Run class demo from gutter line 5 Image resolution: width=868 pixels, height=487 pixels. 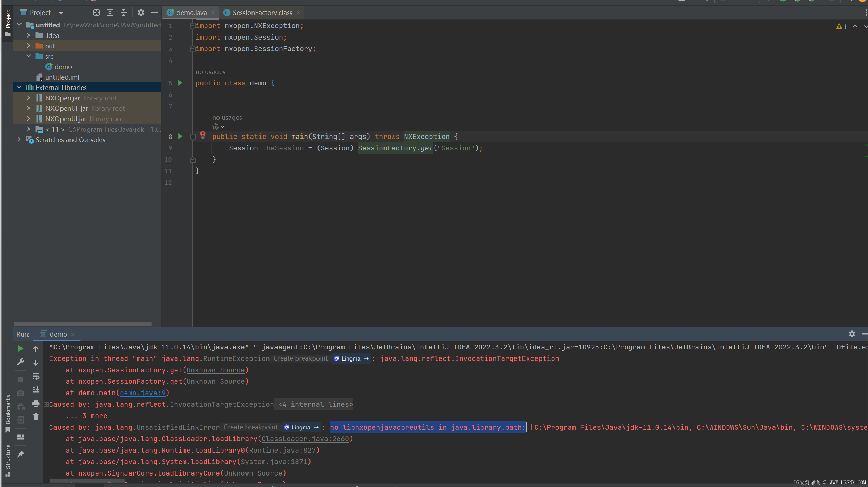[180, 83]
